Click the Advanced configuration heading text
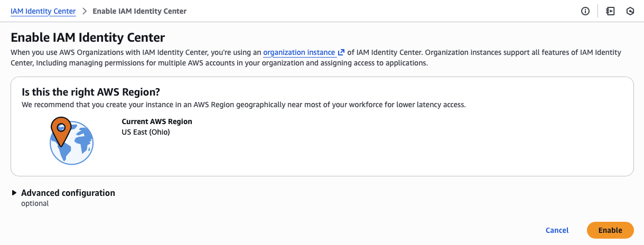This screenshot has width=644, height=245. tap(68, 193)
